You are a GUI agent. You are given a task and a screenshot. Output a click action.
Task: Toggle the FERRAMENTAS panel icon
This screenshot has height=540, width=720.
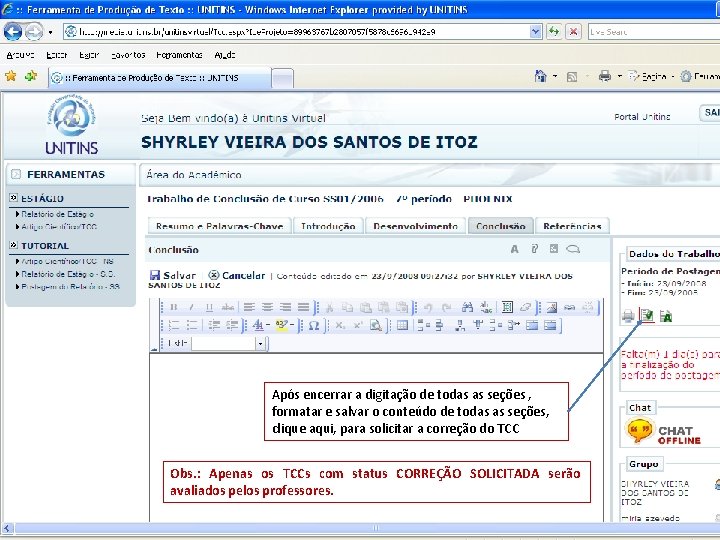tap(16, 174)
